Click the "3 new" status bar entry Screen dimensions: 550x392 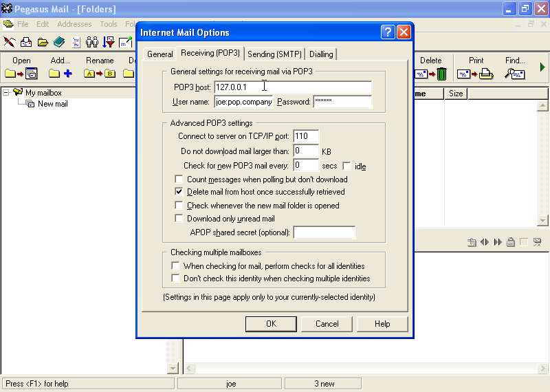pos(323,384)
